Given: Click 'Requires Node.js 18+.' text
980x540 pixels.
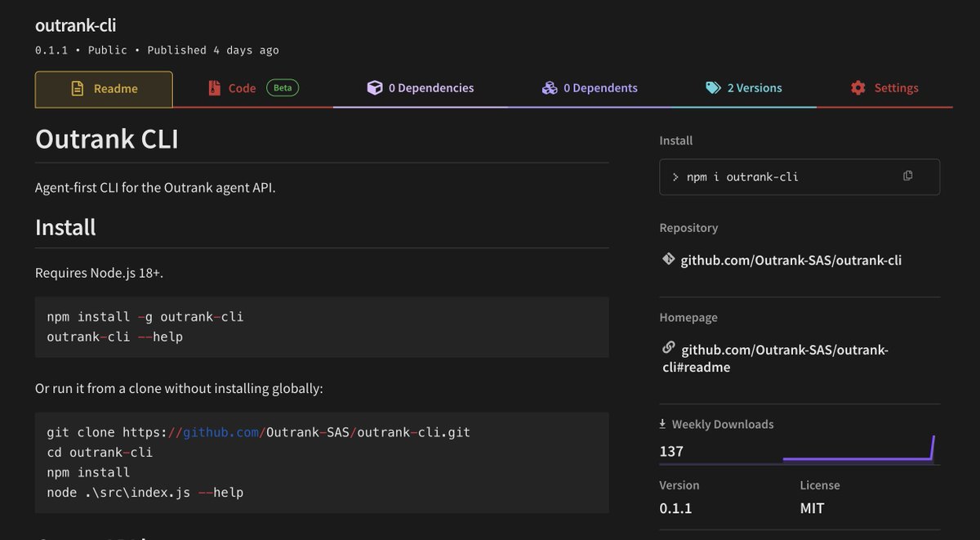Looking at the screenshot, I should tap(100, 273).
